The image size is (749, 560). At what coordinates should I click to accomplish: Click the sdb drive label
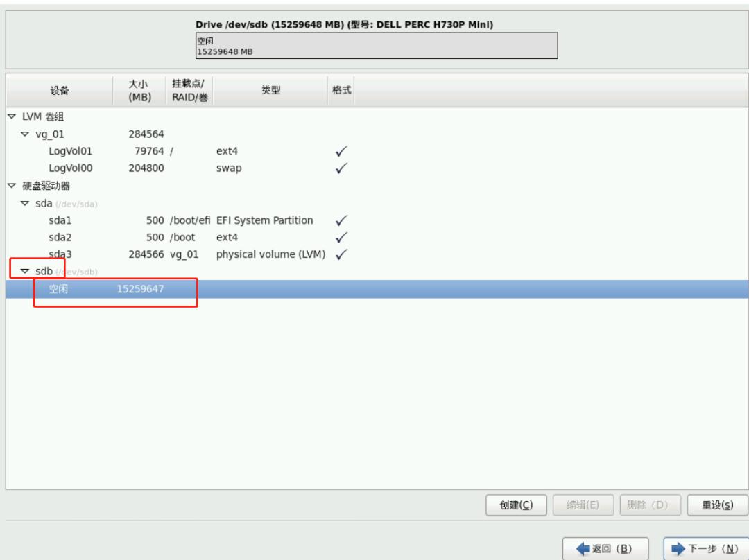(x=44, y=271)
